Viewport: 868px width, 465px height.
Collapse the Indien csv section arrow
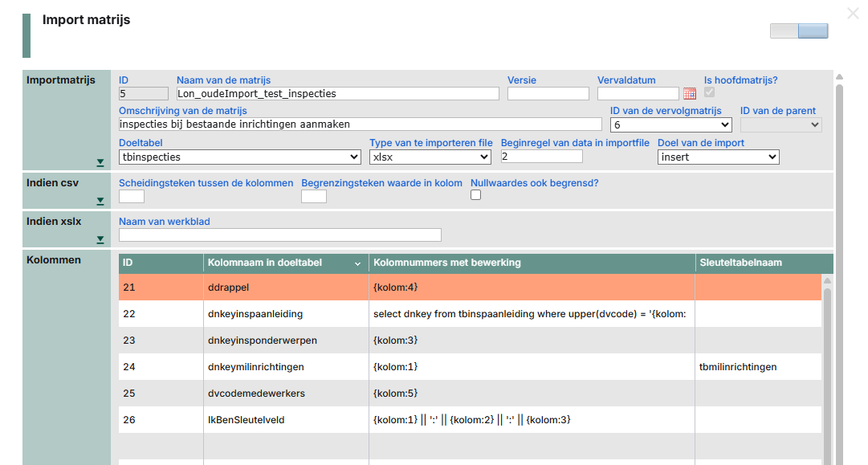pos(100,201)
